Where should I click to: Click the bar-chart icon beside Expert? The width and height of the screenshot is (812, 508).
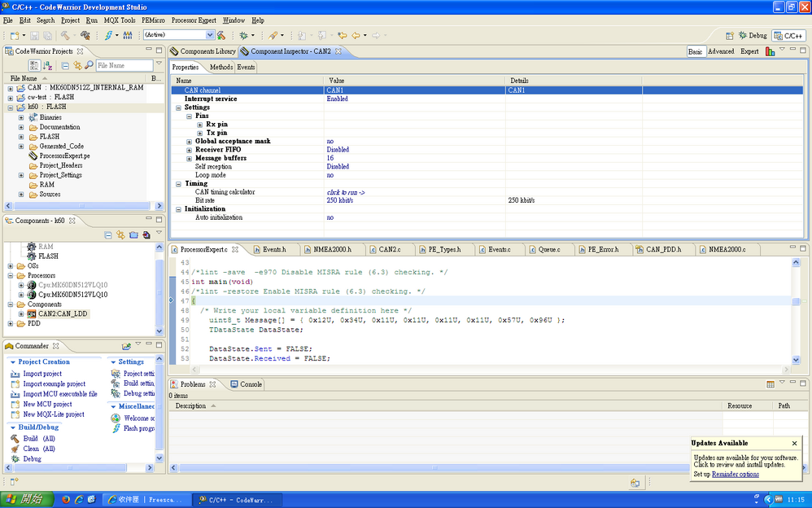(770, 51)
